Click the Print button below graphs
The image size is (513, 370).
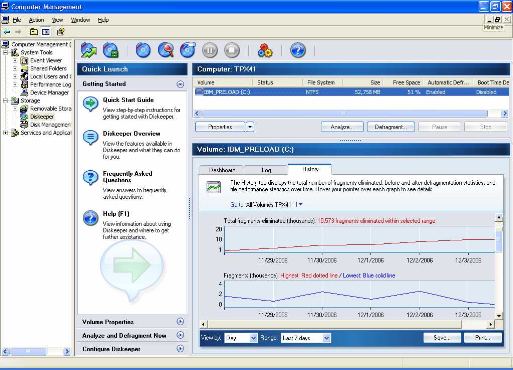(x=483, y=338)
